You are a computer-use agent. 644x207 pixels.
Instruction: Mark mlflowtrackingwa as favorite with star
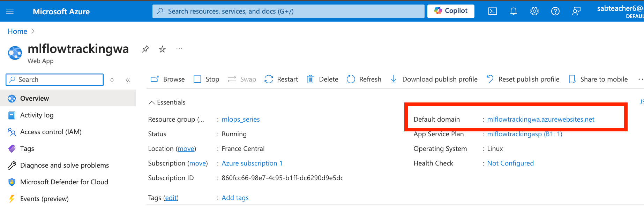[x=162, y=49]
